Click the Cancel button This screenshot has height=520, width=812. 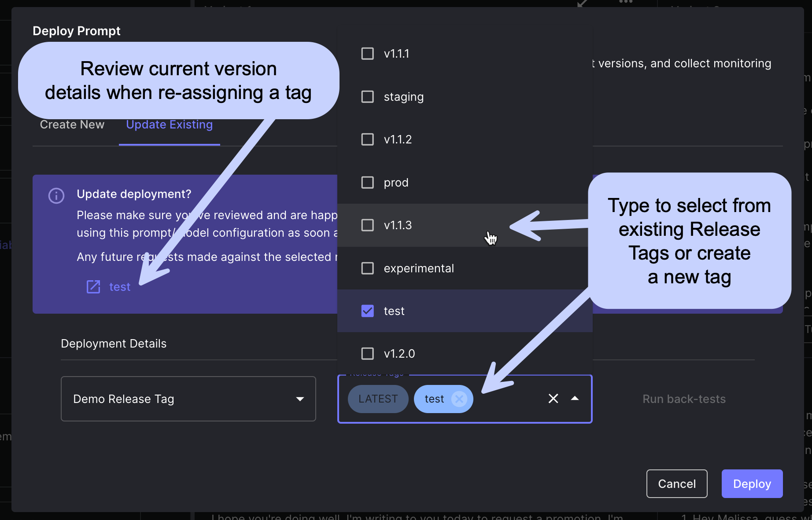(677, 484)
